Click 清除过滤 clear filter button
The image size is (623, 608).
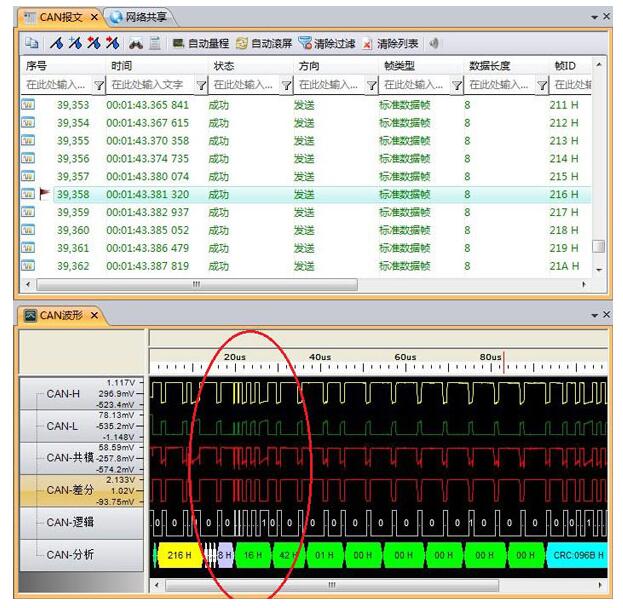click(x=327, y=43)
